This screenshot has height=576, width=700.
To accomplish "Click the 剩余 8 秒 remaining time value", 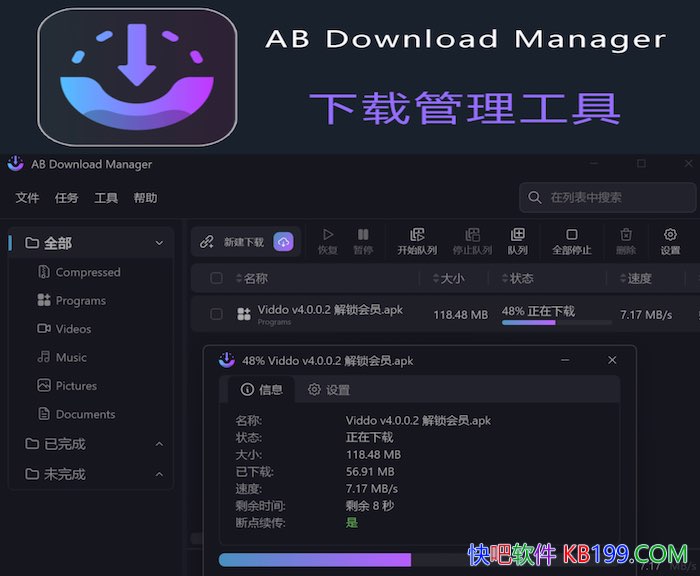I will tap(370, 505).
